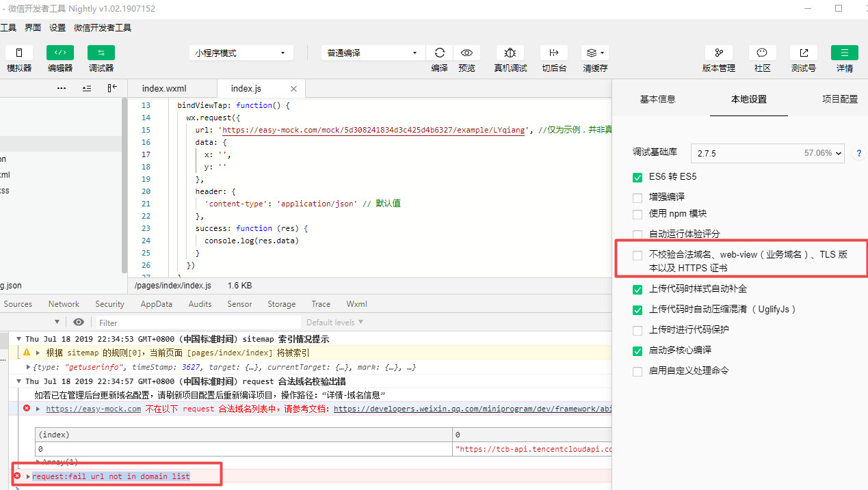This screenshot has width=868, height=490.
Task: Open version management (版本管理)
Action: (719, 53)
